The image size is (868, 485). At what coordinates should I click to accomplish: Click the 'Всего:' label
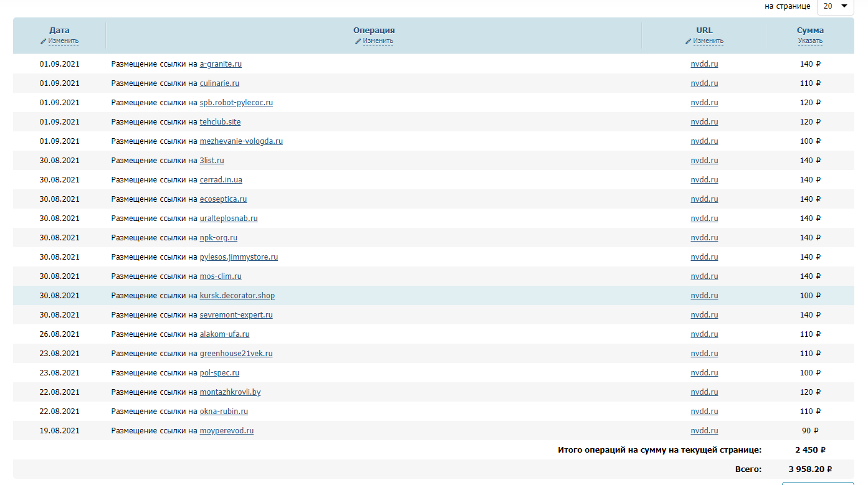coord(748,469)
